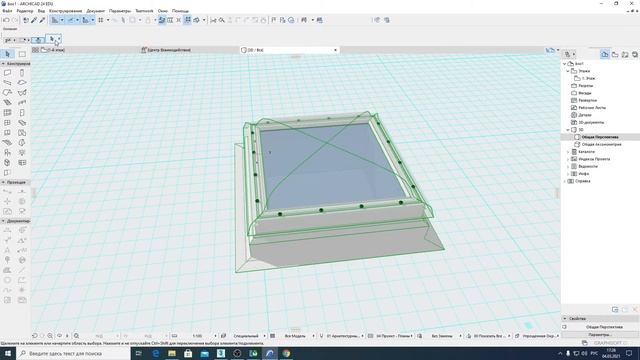Open the Layout Book in Navigator

(x=625, y=54)
